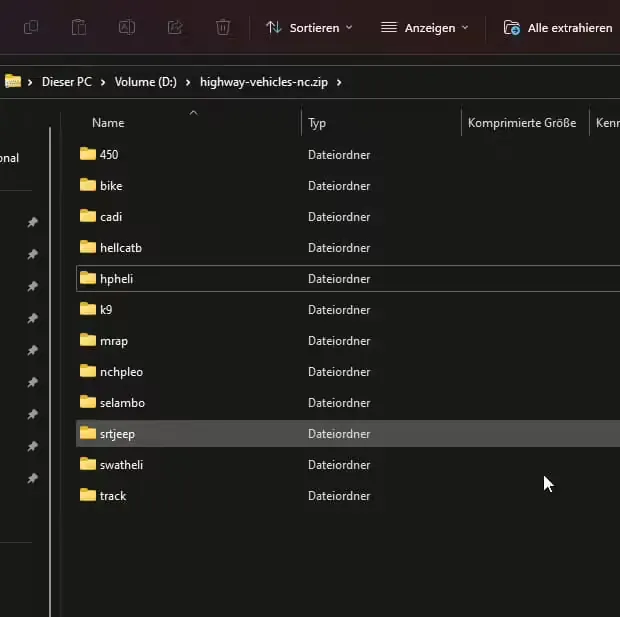Click folder icon of k9

[88, 308]
